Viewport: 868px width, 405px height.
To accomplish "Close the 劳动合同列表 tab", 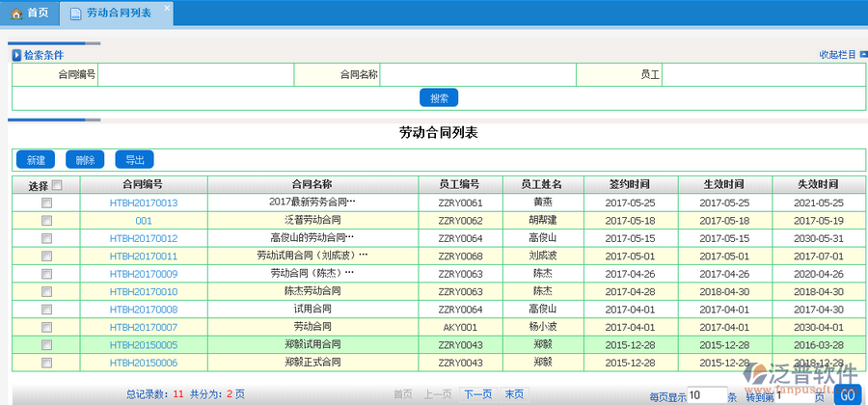I will 166,8.
